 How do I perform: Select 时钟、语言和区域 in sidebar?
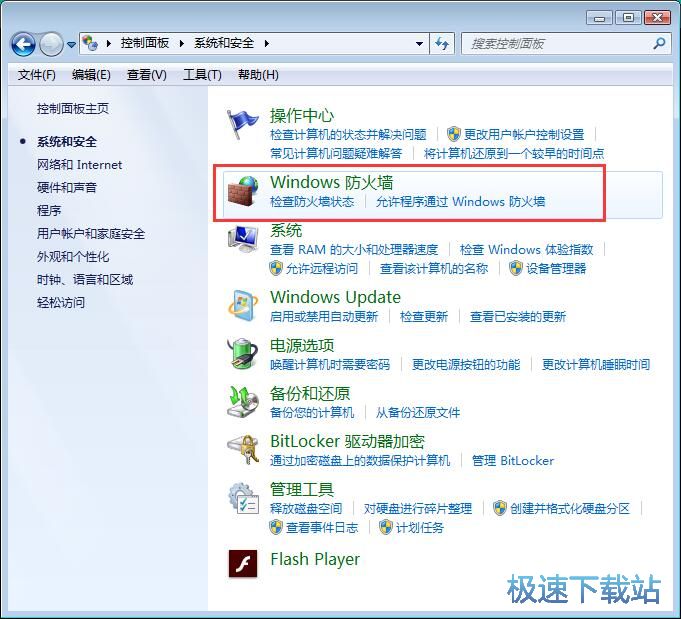85,280
